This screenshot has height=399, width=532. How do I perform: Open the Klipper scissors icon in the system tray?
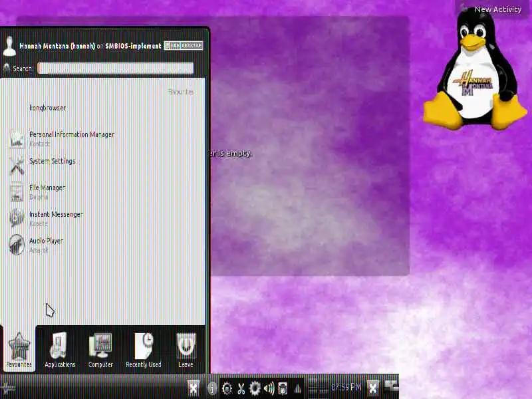click(241, 388)
